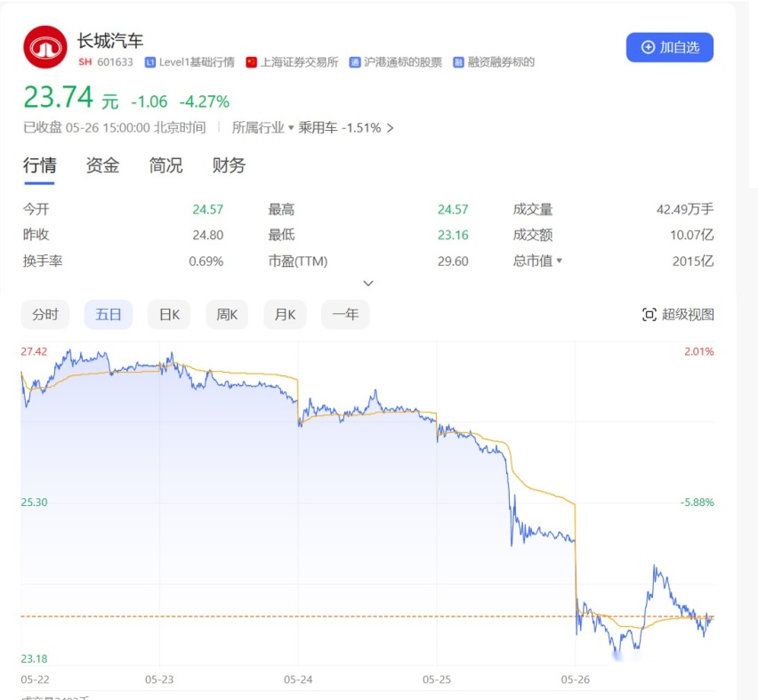758x700 pixels.
Task: Switch to the 资金 tab
Action: (102, 165)
